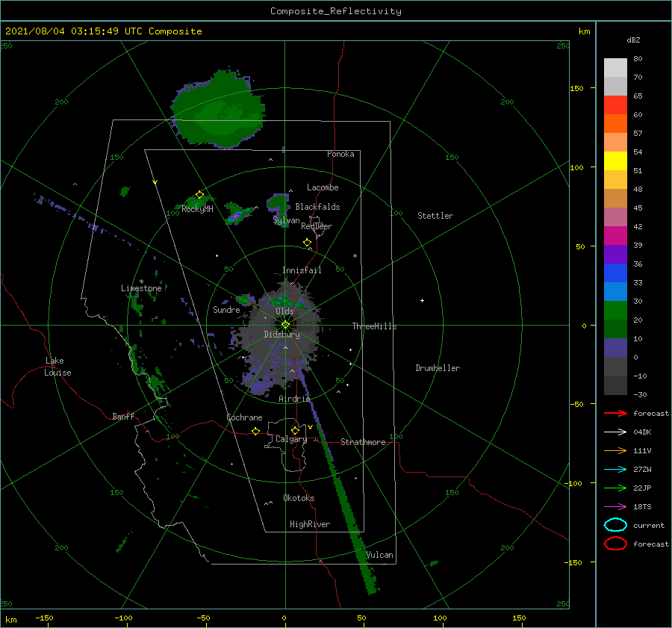Click the Limestone label
This screenshot has height=628, width=672.
pyautogui.click(x=141, y=288)
